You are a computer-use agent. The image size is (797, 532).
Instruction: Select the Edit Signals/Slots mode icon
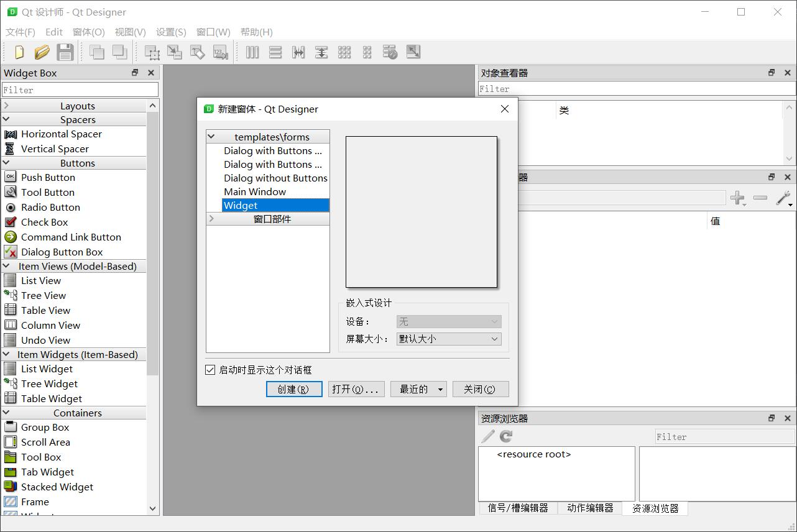coord(175,52)
